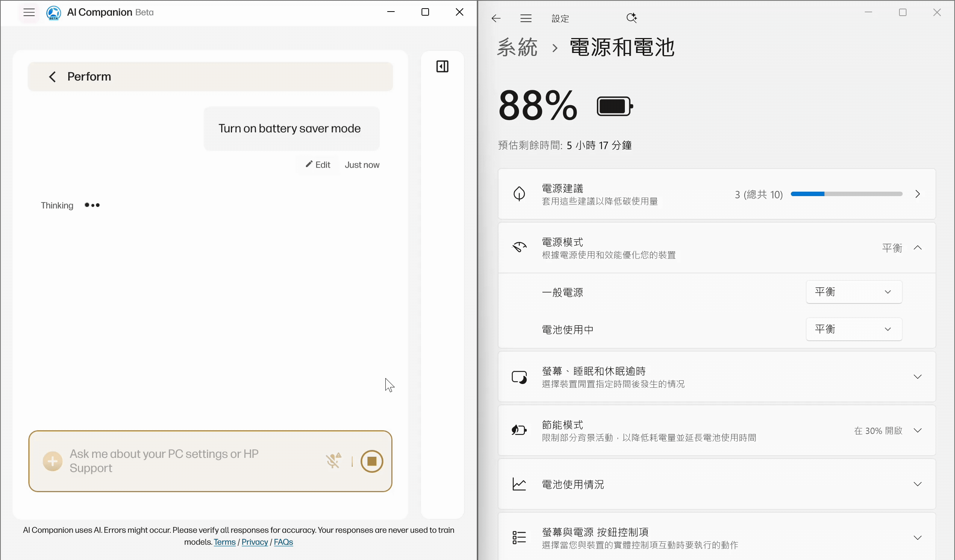The width and height of the screenshot is (955, 560).
Task: Open the 電源建議 recommendations row
Action: pyautogui.click(x=917, y=194)
